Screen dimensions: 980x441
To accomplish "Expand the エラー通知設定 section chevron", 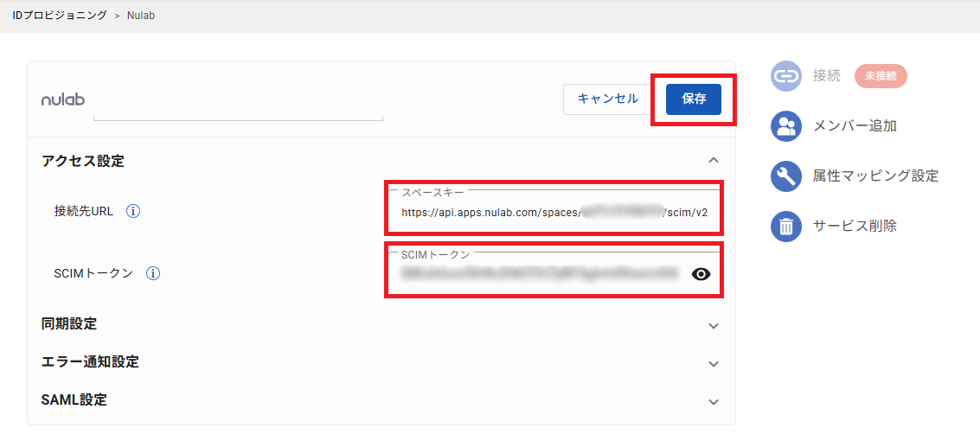I will [714, 363].
